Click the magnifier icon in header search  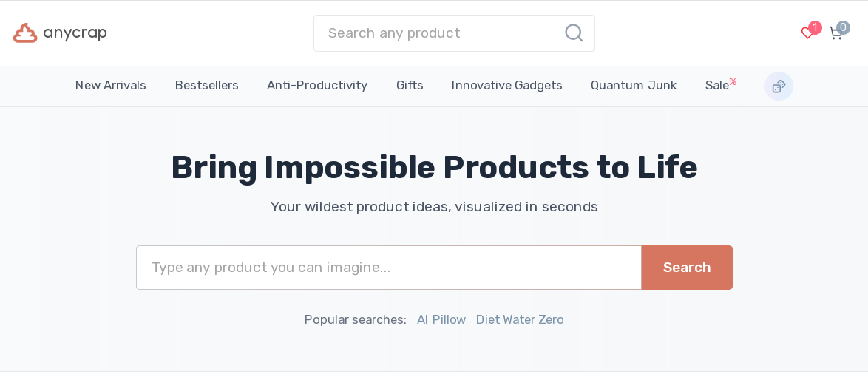point(574,33)
